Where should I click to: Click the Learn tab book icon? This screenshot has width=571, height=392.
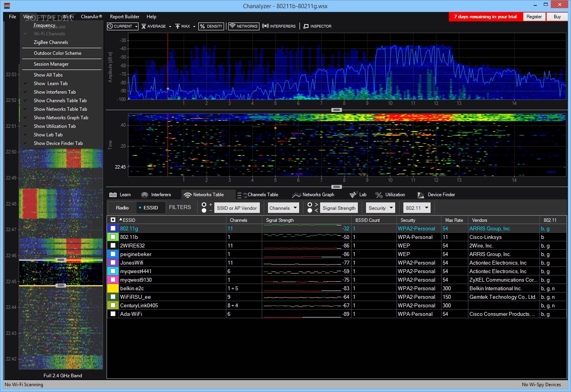tap(113, 195)
